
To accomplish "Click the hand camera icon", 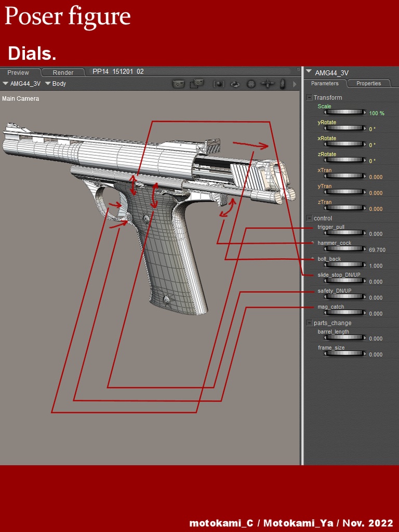I will tap(282, 84).
